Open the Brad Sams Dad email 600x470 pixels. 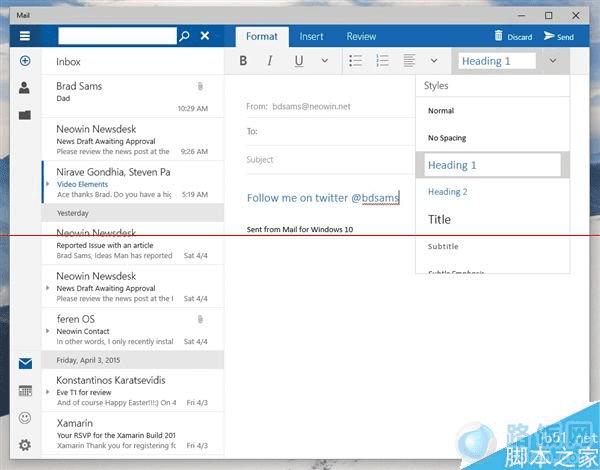click(x=132, y=96)
